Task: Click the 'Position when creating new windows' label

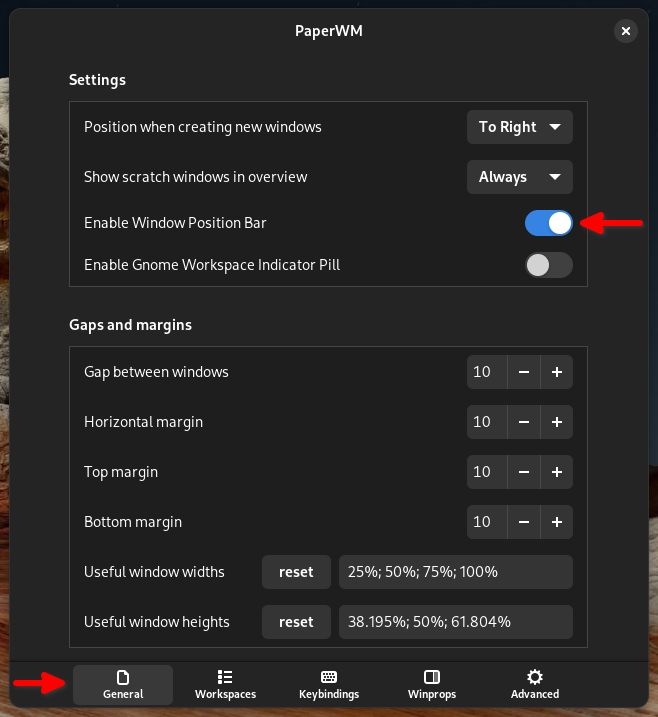Action: click(203, 127)
